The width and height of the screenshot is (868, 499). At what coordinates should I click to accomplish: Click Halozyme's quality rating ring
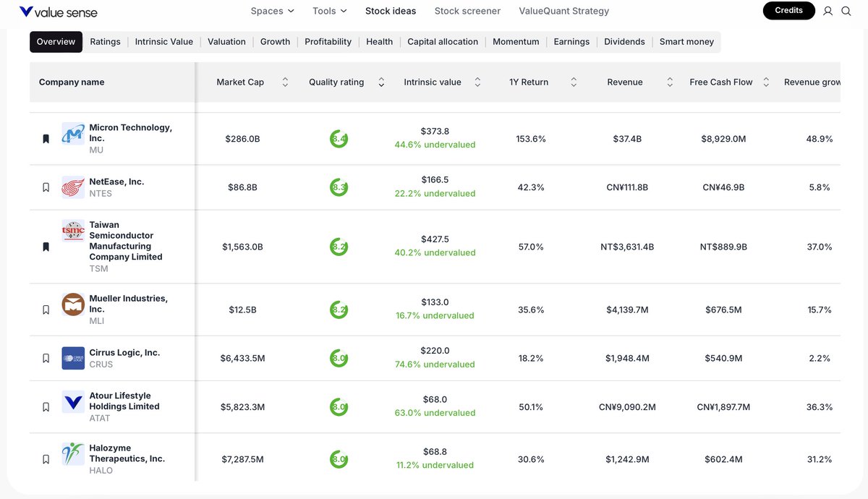point(339,459)
